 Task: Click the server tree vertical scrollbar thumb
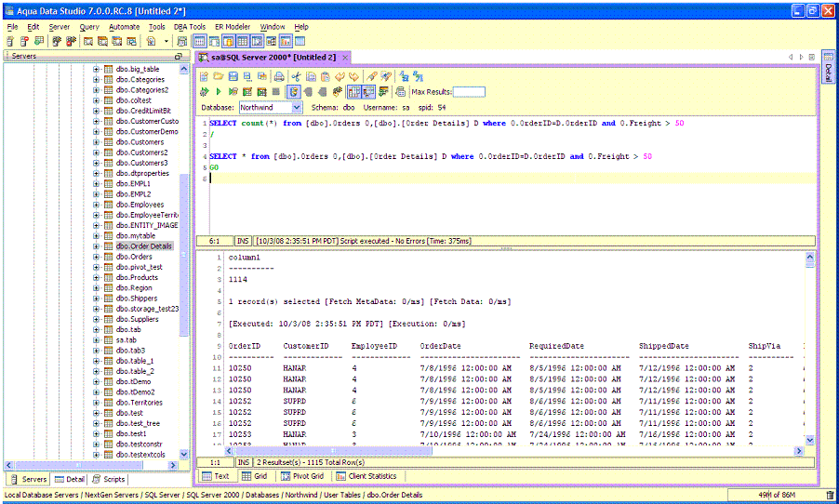(x=184, y=255)
